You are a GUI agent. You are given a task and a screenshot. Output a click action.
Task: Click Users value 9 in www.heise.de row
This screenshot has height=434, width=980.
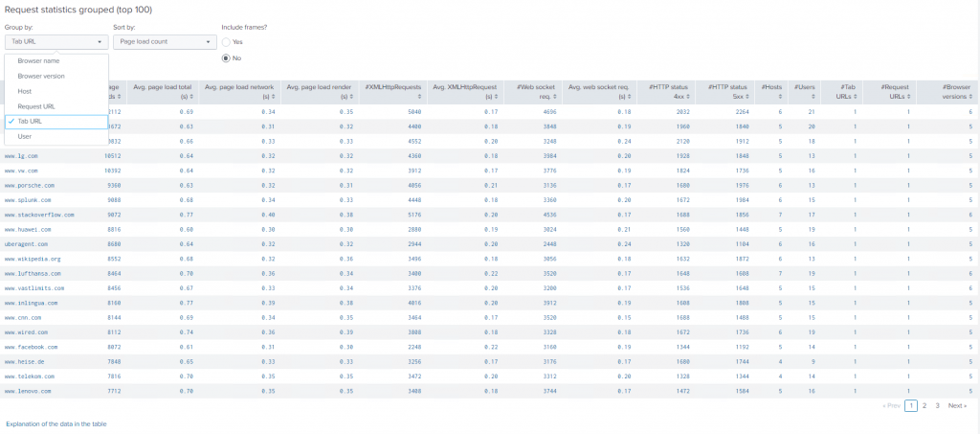[x=813, y=361]
